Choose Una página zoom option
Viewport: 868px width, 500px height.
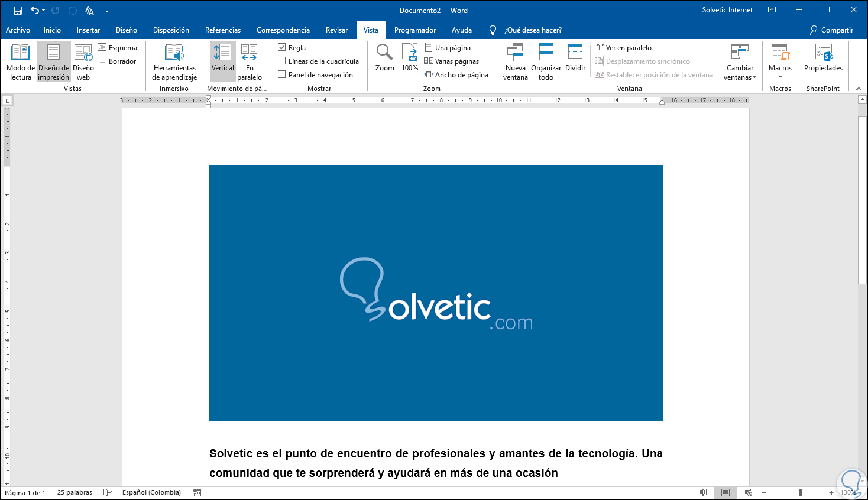click(448, 48)
